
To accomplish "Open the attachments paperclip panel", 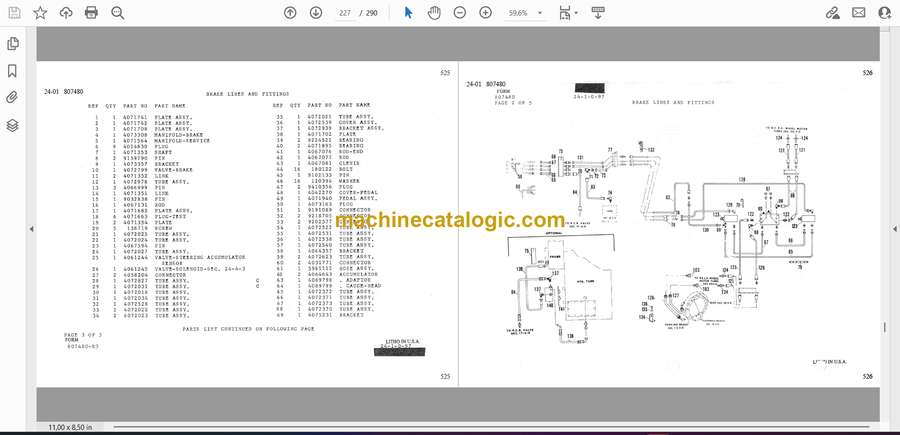I will click(x=13, y=98).
